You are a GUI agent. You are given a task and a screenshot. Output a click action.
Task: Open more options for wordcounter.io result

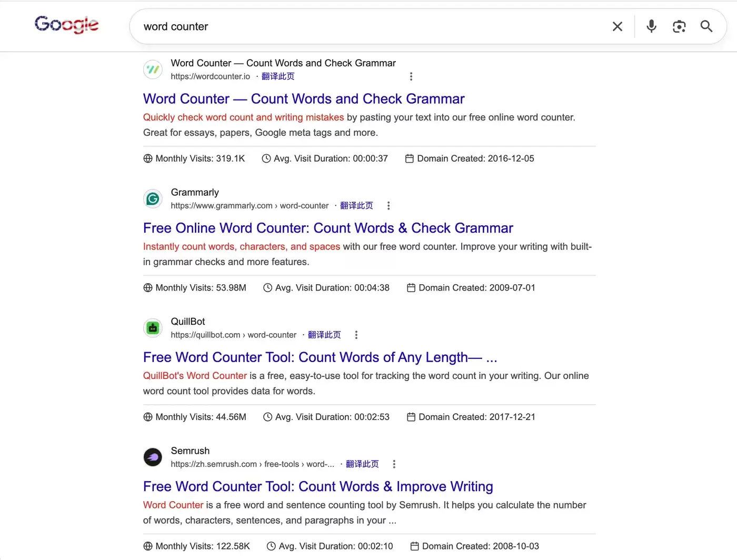(x=411, y=76)
